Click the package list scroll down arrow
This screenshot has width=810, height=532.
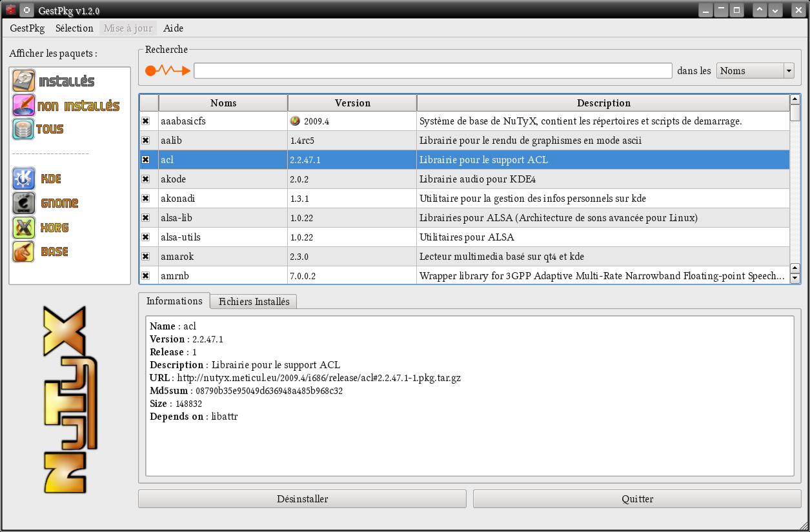(795, 279)
